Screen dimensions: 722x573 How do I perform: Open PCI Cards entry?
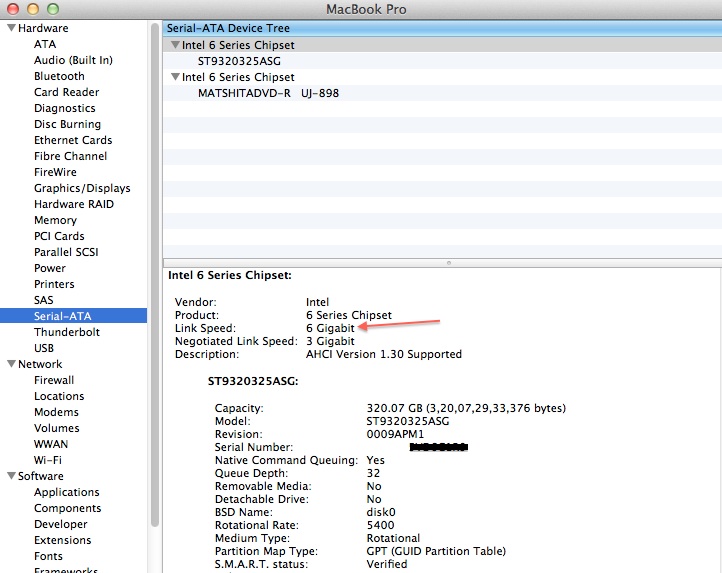pos(59,236)
